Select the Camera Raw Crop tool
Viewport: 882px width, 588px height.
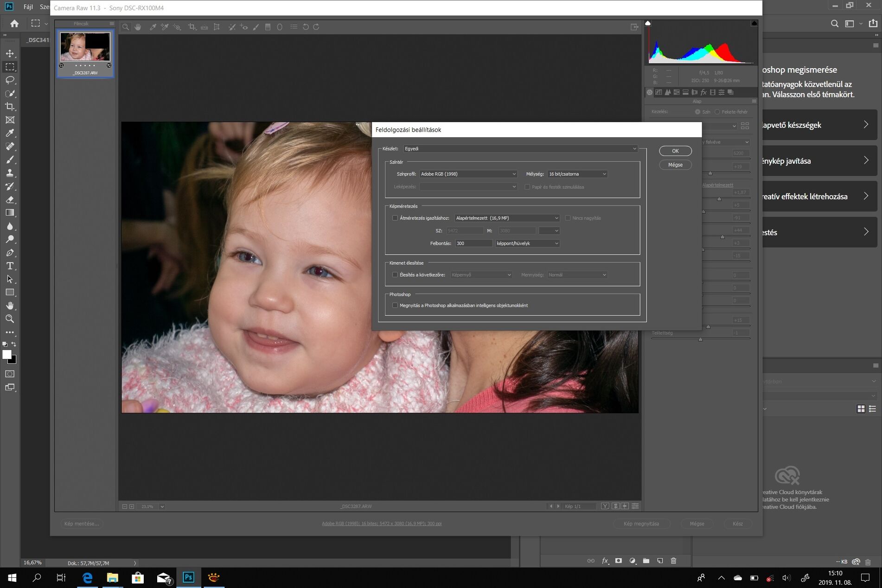pos(192,27)
